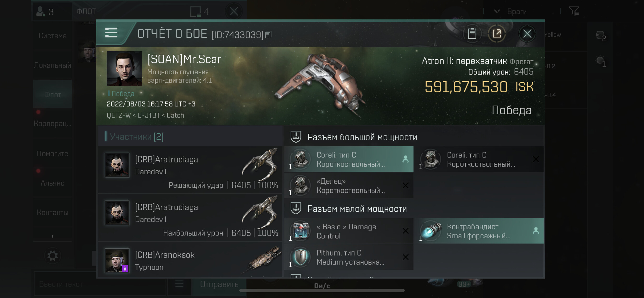
Task: Select the highlighted Coreli type C module
Action: [349, 159]
